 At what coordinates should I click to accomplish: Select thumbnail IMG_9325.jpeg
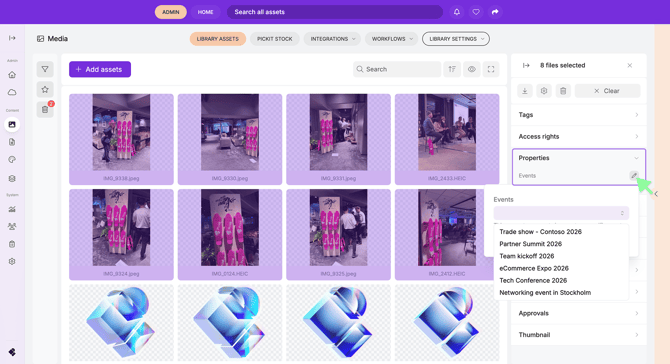[x=338, y=235]
